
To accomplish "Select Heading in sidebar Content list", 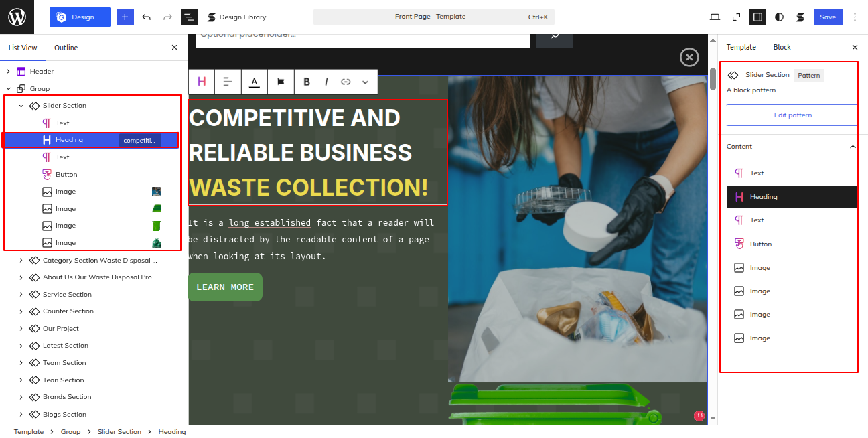I will tap(792, 197).
